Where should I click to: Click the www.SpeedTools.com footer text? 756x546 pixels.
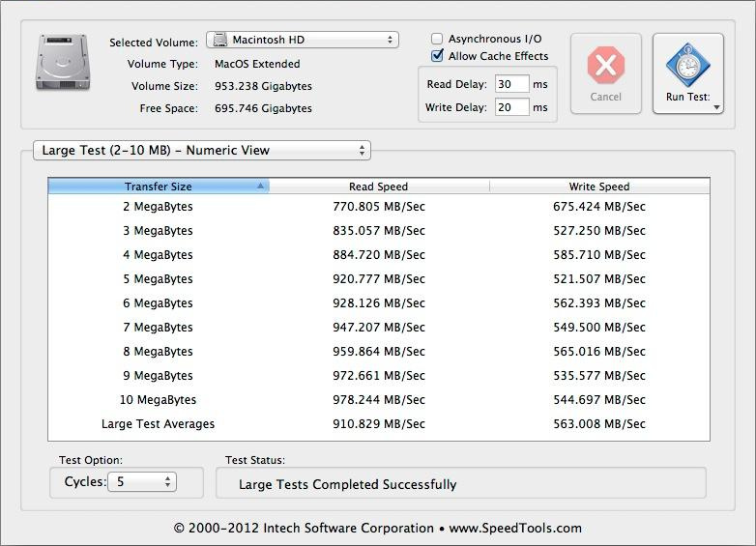(x=515, y=529)
